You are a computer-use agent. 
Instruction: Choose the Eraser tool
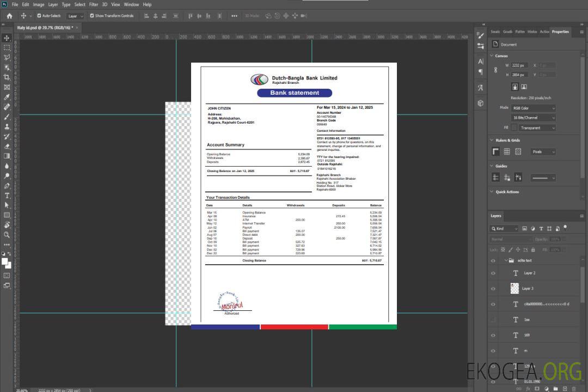tap(7, 146)
